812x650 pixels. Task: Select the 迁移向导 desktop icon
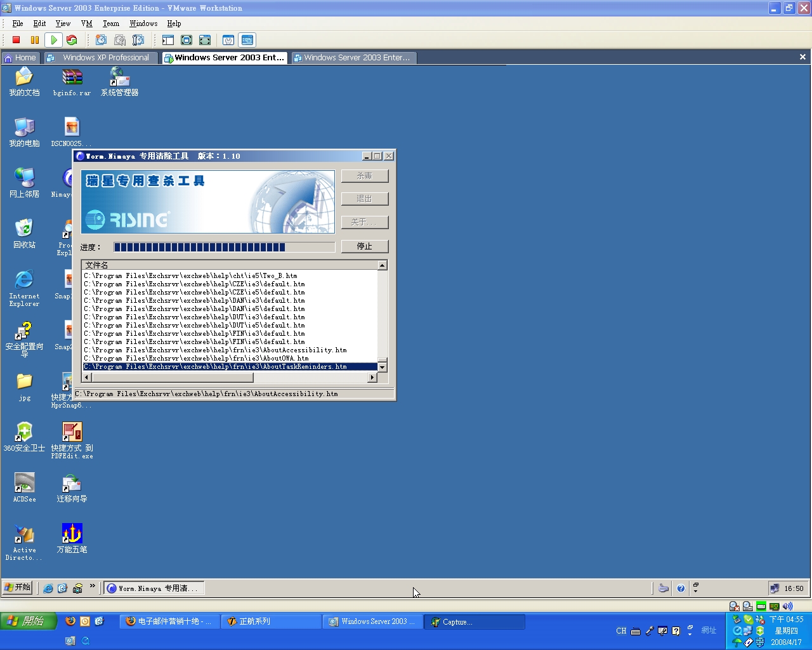72,487
